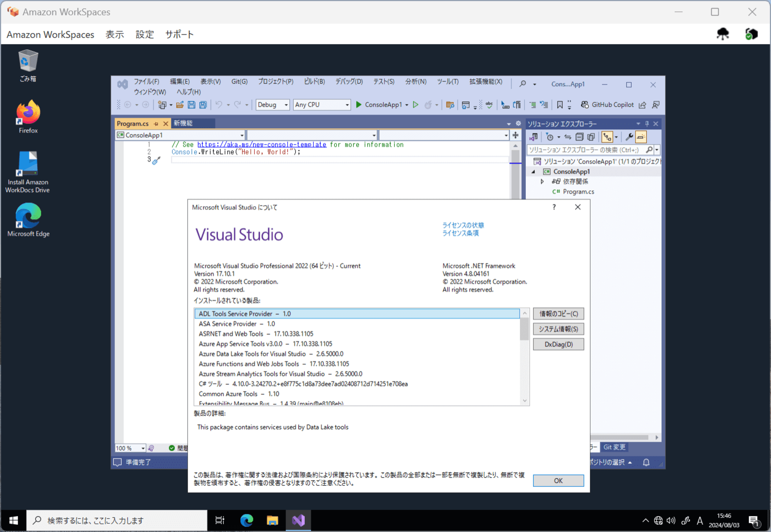Open the Any CPU platform dropdown
The height and width of the screenshot is (532, 771).
pos(322,105)
